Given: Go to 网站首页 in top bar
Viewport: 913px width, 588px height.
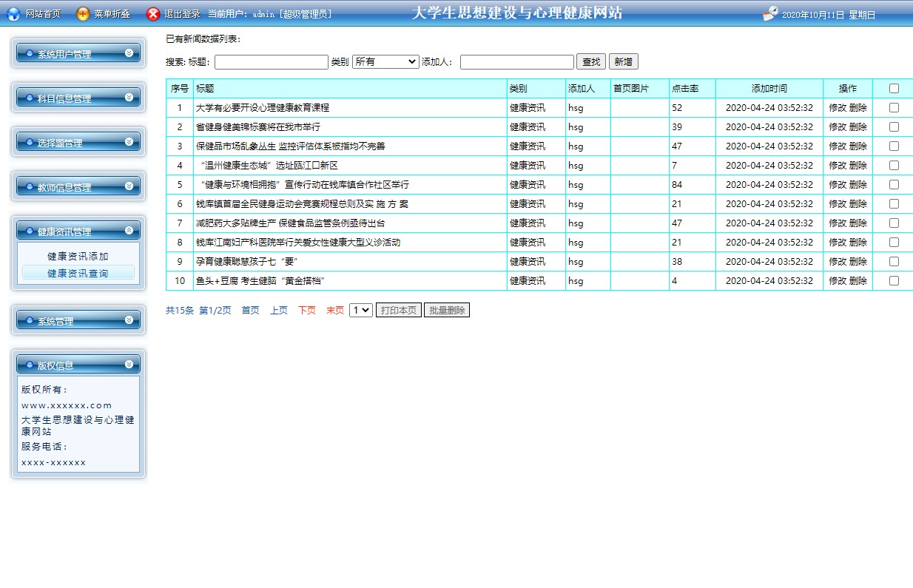Looking at the screenshot, I should pos(43,14).
